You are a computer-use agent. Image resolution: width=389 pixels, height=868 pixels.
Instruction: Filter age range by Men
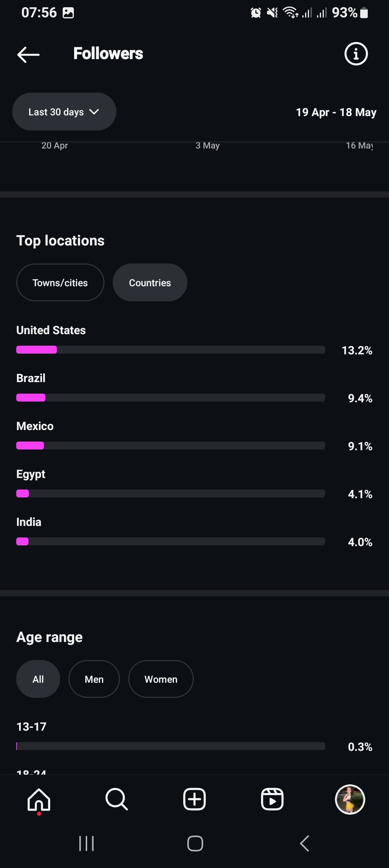click(94, 679)
